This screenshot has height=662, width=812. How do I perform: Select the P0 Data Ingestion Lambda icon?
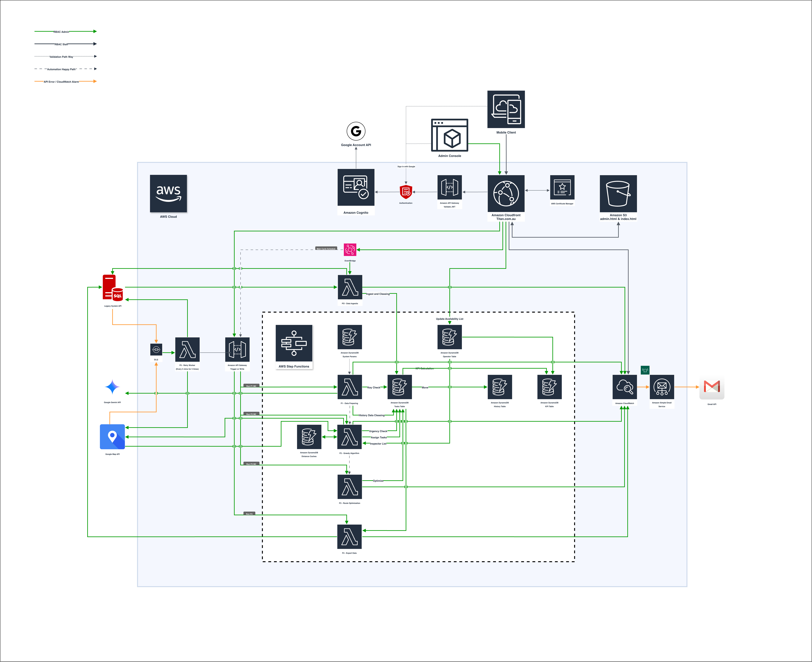[x=350, y=287]
